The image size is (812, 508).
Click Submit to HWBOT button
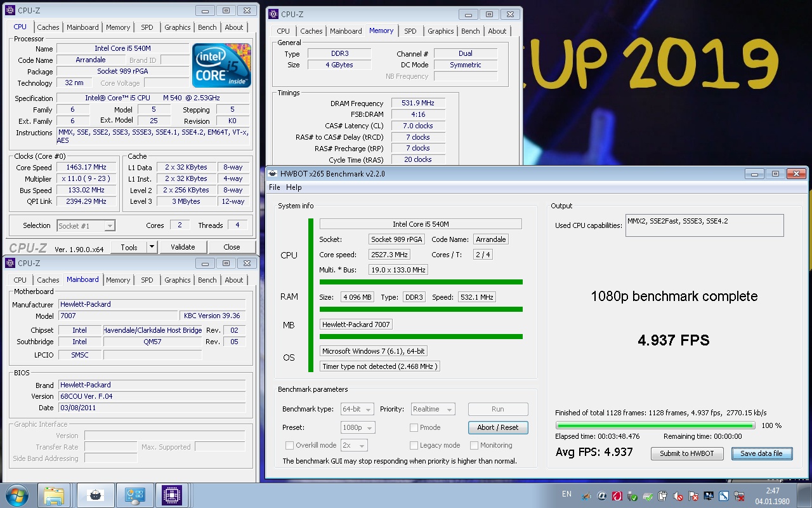coord(687,453)
